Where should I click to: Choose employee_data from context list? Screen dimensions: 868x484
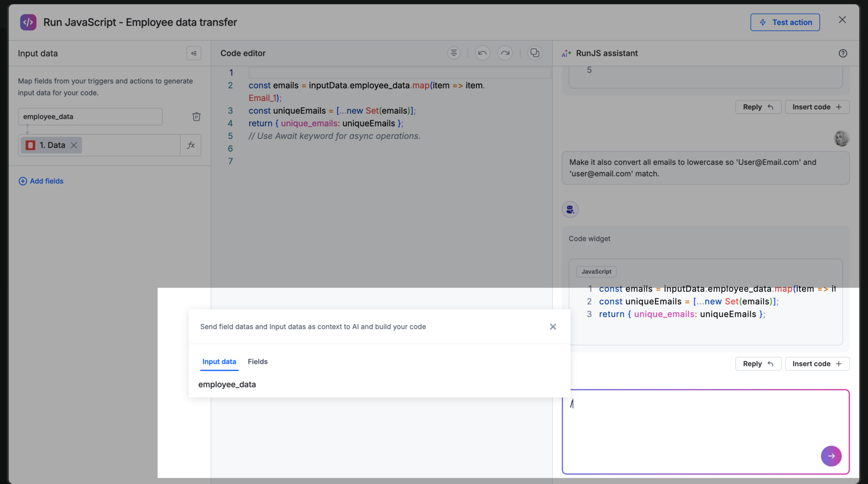pyautogui.click(x=227, y=385)
